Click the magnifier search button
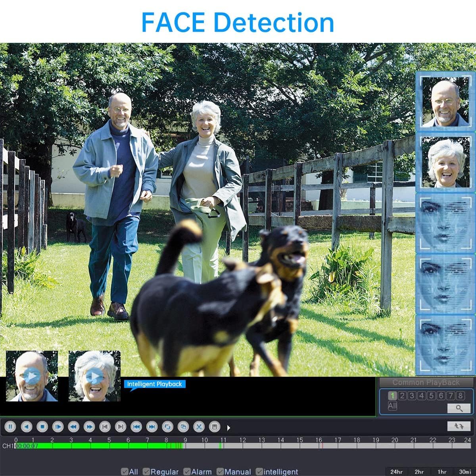Image resolution: width=476 pixels, height=476 pixels. 459,408
